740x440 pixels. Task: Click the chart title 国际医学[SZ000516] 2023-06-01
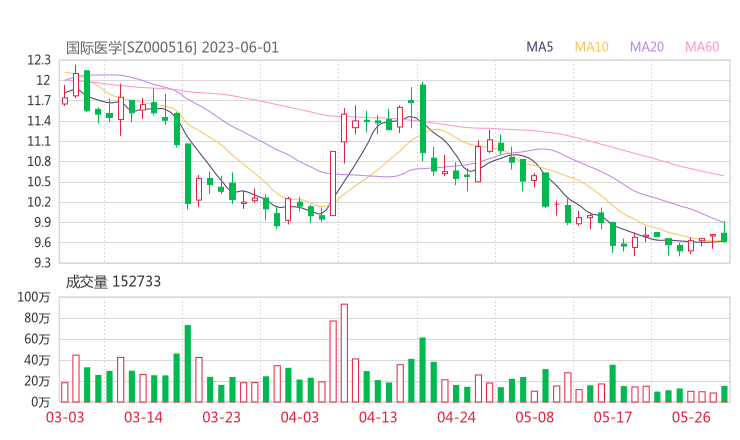[172, 48]
